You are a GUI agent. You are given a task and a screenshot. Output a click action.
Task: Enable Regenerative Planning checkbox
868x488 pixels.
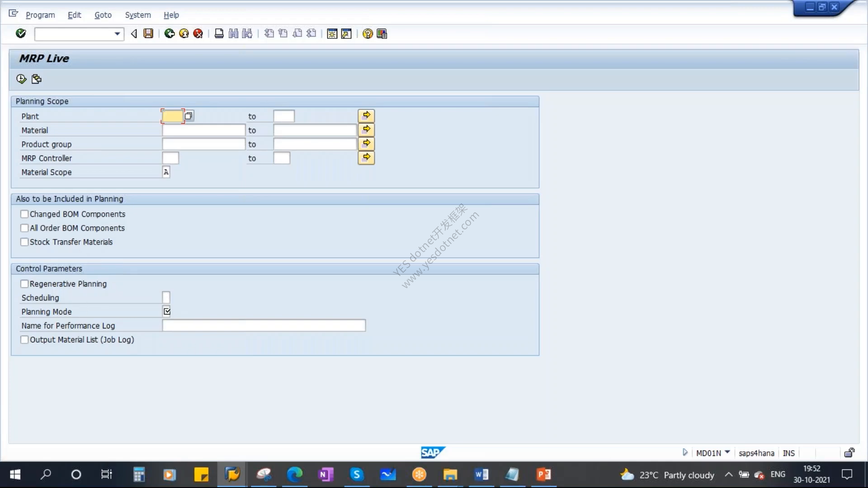point(24,284)
